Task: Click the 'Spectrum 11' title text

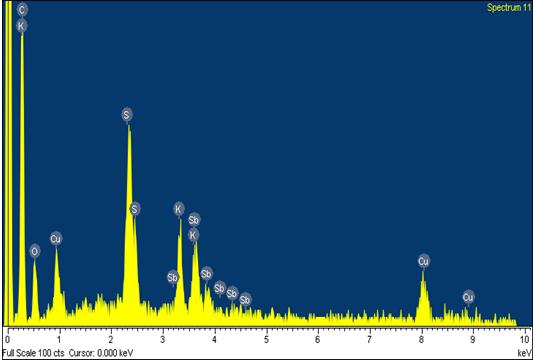Action: 509,7
